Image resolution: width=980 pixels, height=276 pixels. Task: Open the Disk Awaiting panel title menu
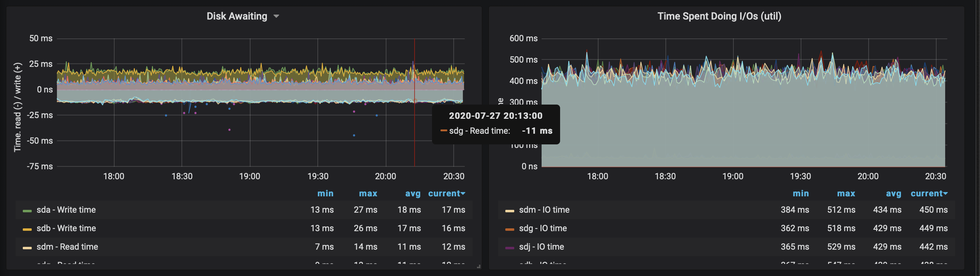[243, 16]
